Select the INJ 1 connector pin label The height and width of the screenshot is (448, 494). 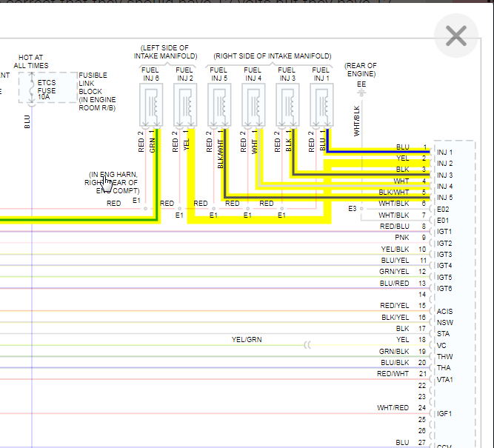pyautogui.click(x=445, y=152)
